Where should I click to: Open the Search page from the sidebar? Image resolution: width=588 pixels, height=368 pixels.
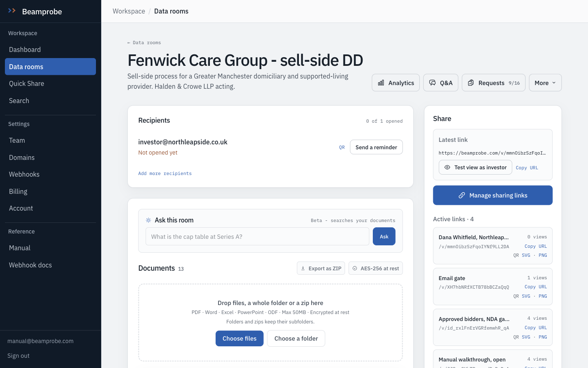click(50, 101)
